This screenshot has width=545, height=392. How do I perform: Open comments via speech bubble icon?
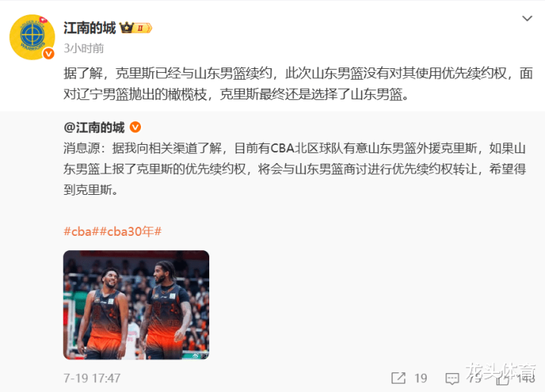point(453,378)
